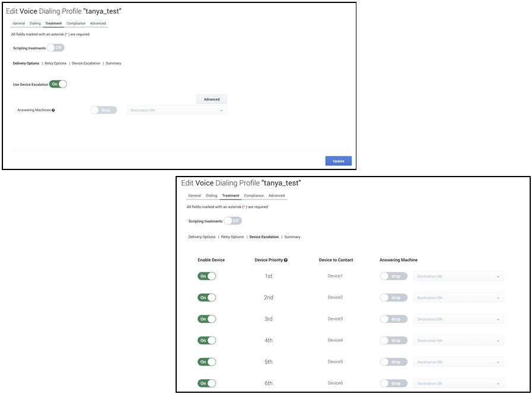
Task: Switch to Dialing tab in the Delivery Options dialog
Action: [x=35, y=24]
